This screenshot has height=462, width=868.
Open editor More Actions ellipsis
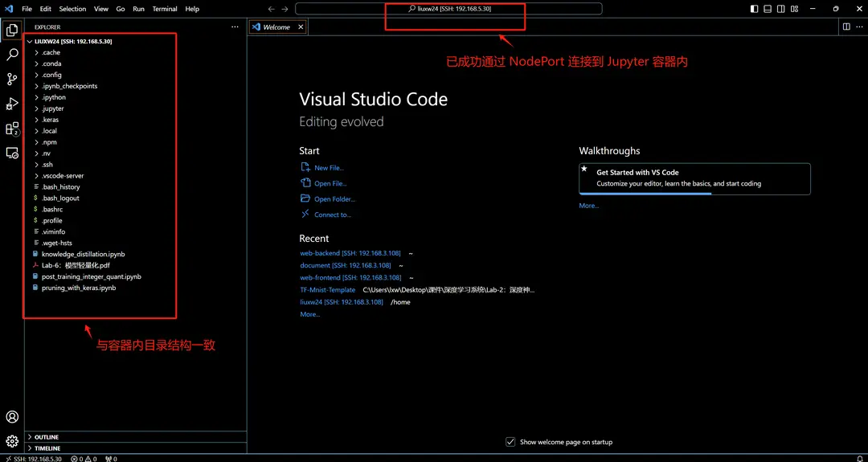860,27
